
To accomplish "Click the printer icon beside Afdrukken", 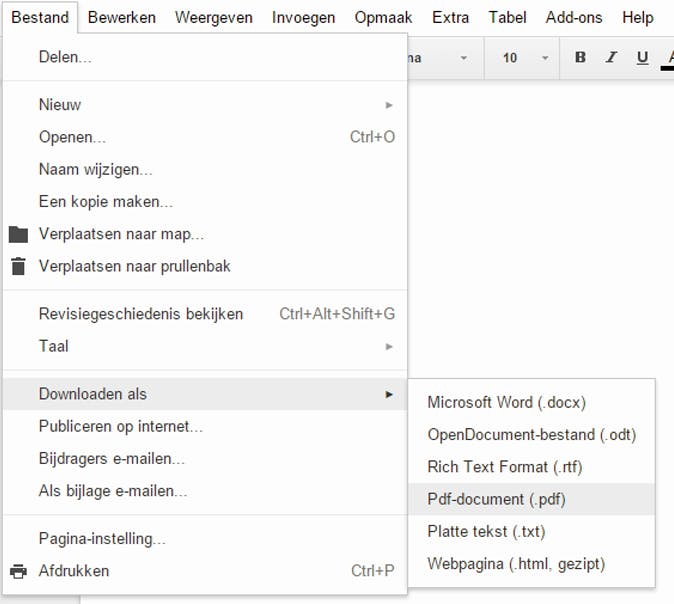I will pyautogui.click(x=18, y=571).
